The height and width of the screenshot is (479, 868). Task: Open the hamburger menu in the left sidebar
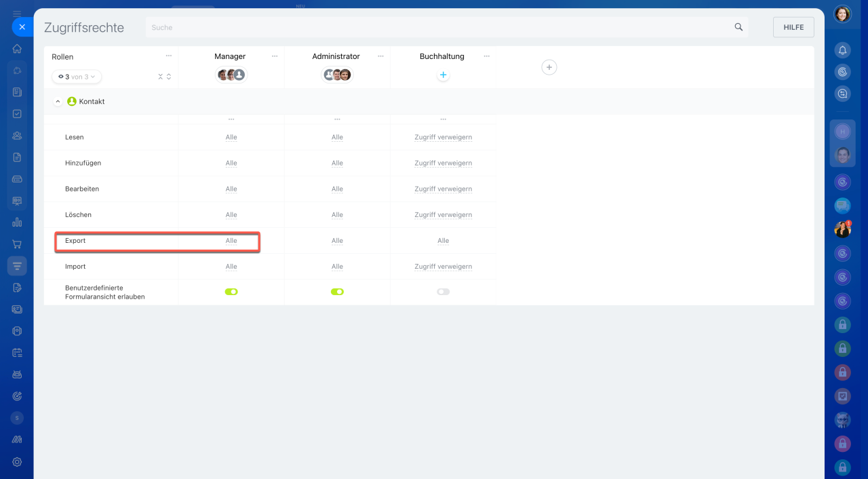coord(17,14)
